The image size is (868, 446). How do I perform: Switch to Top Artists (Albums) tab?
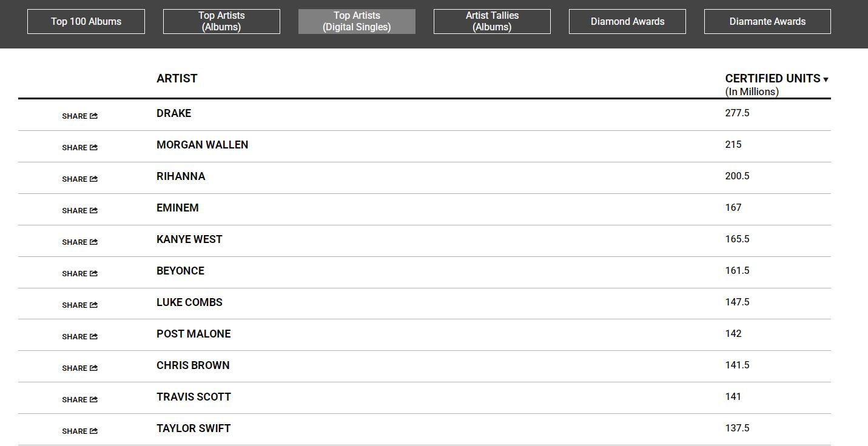(221, 21)
